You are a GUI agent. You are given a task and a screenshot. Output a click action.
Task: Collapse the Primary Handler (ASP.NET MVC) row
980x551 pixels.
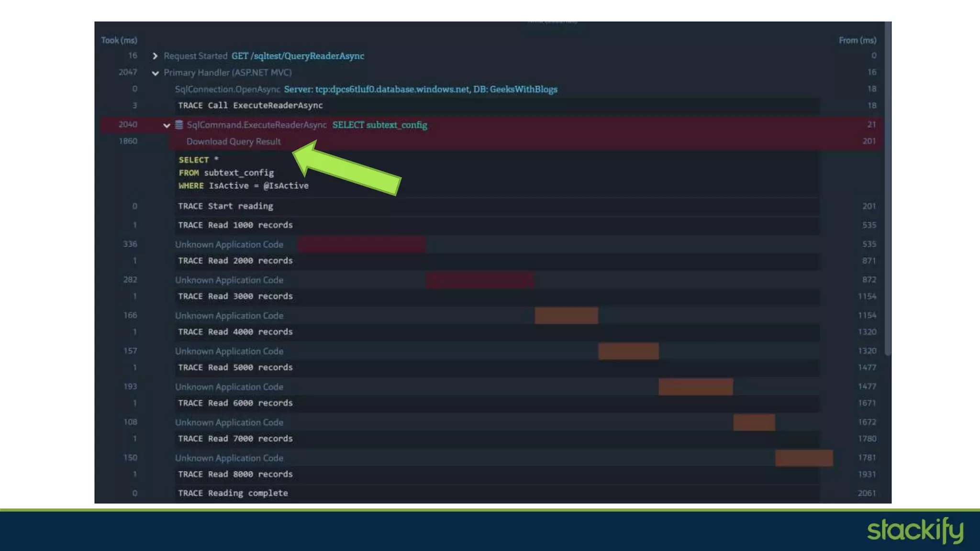[x=155, y=73]
